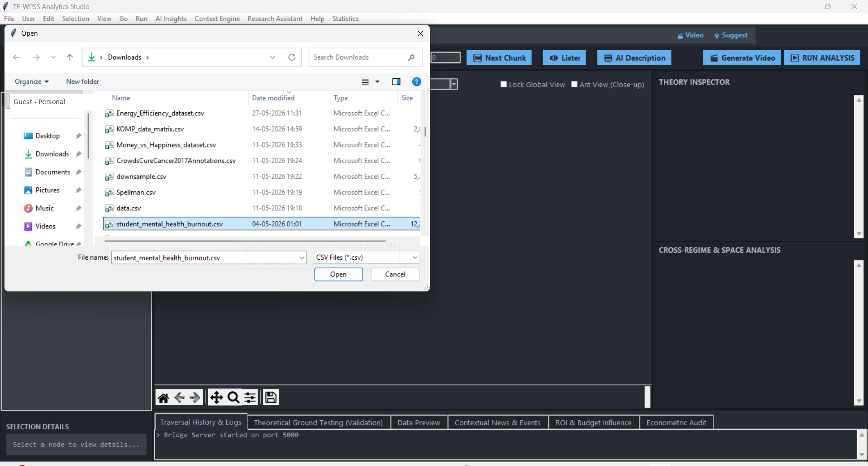Click the Home icon in plot toolbar

(163, 398)
